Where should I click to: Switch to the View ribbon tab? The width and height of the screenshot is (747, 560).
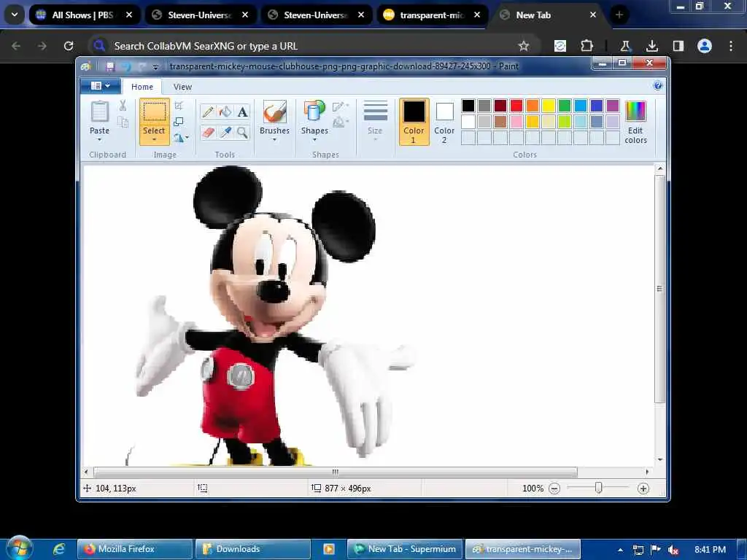tap(182, 87)
